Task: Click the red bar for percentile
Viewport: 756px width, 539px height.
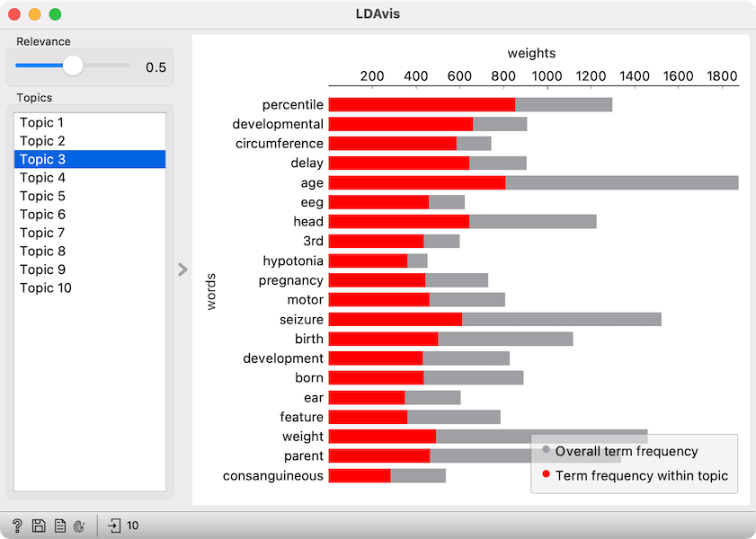Action: point(422,104)
